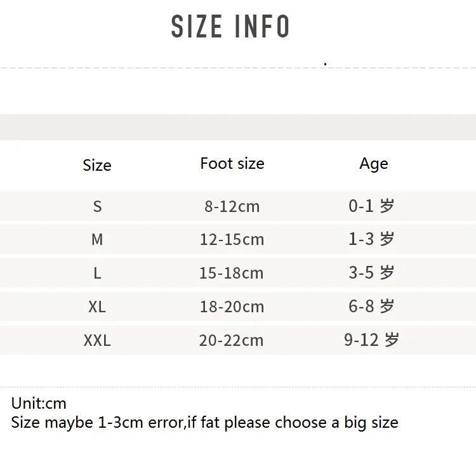The width and height of the screenshot is (476, 469).
Task: Click the SIZE INFO heading
Action: 230,27
